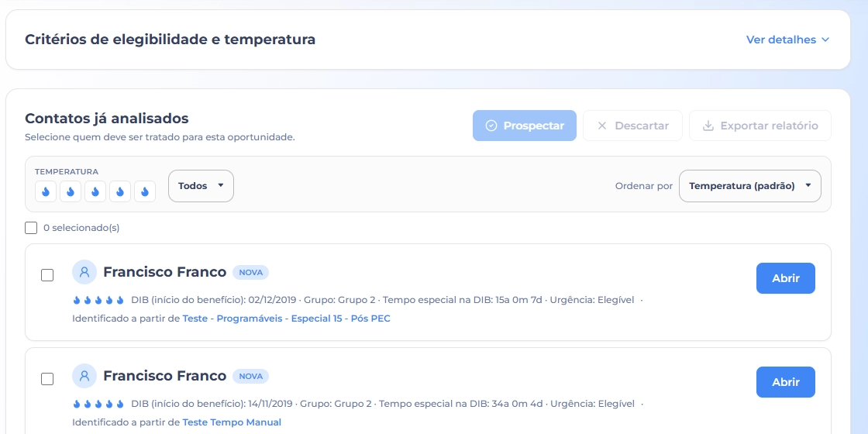
Task: Click the NOVA badge on the DIB 02/12/2019 card
Action: [x=251, y=272]
